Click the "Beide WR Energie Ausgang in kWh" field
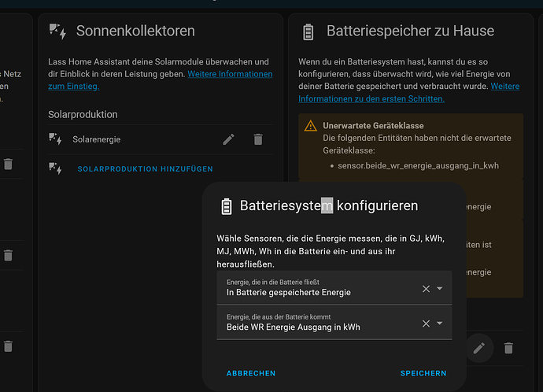The image size is (543, 392). point(315,324)
